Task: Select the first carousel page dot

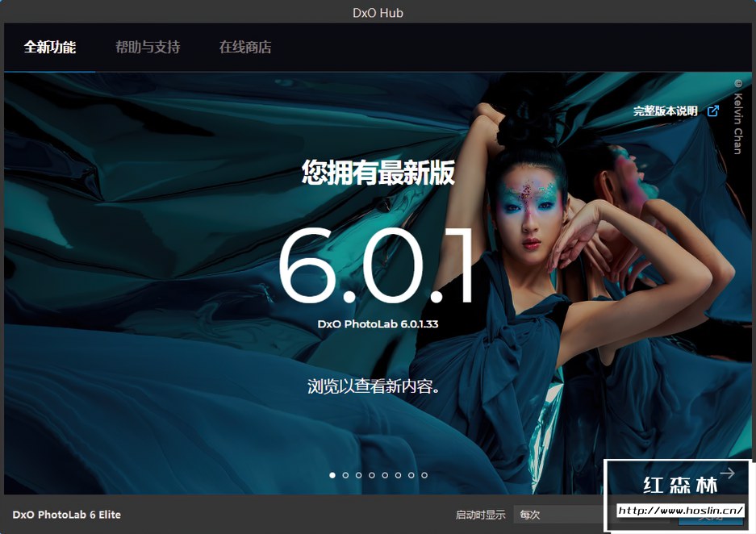Action: point(332,475)
